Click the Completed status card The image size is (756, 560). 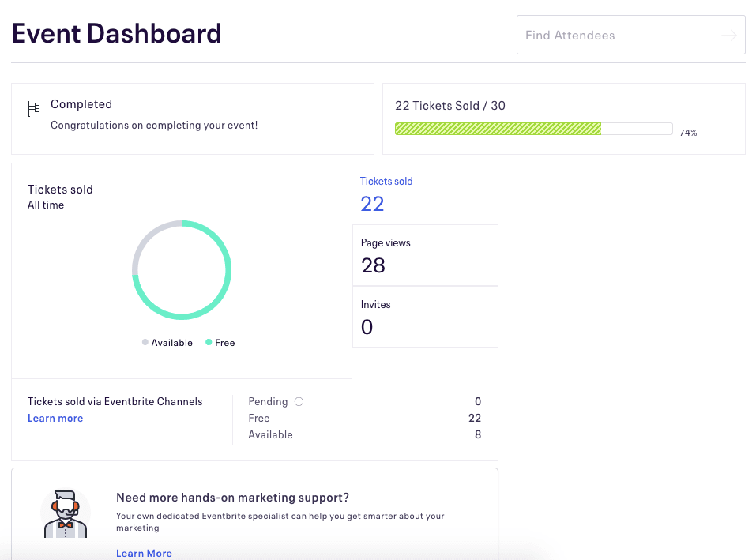point(192,118)
